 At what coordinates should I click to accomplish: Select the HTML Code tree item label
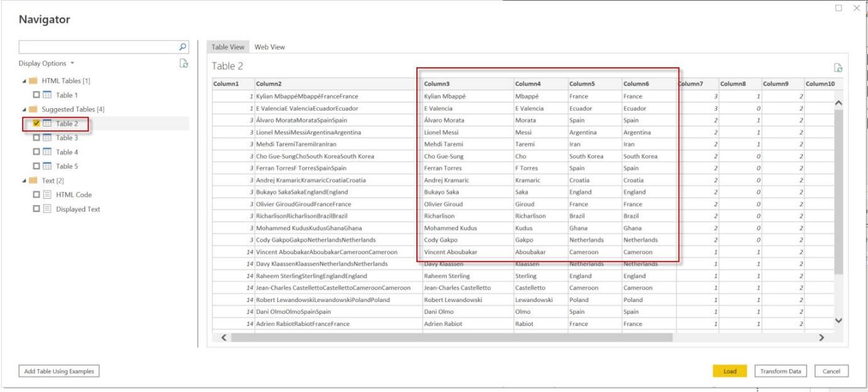[x=74, y=194]
